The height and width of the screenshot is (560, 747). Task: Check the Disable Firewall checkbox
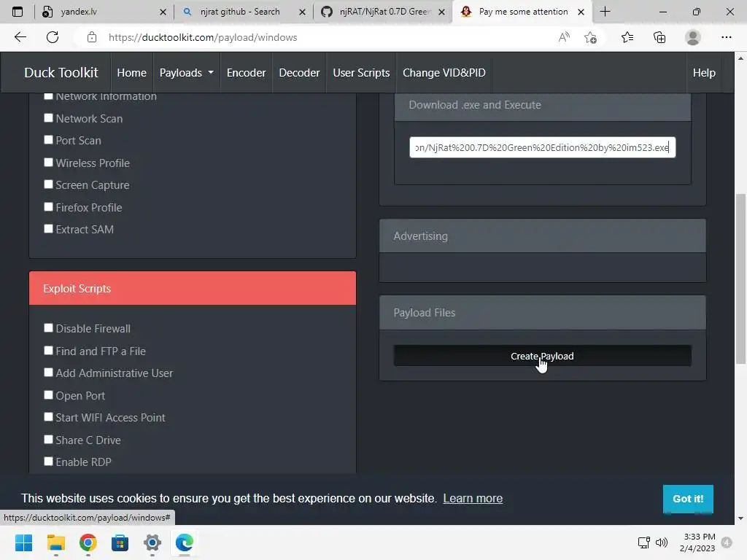tap(48, 327)
